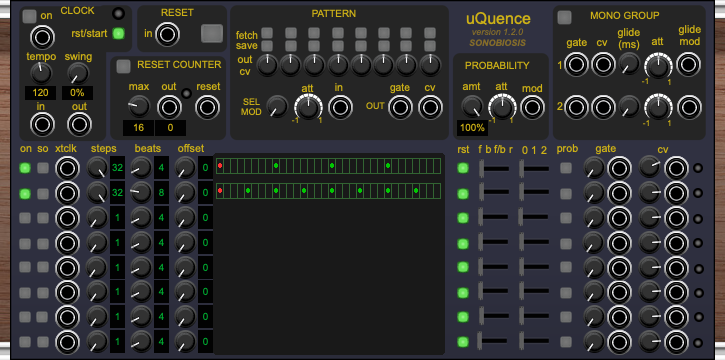The image size is (725, 360).
Task: Click the reset counter max knob
Action: coord(139,107)
